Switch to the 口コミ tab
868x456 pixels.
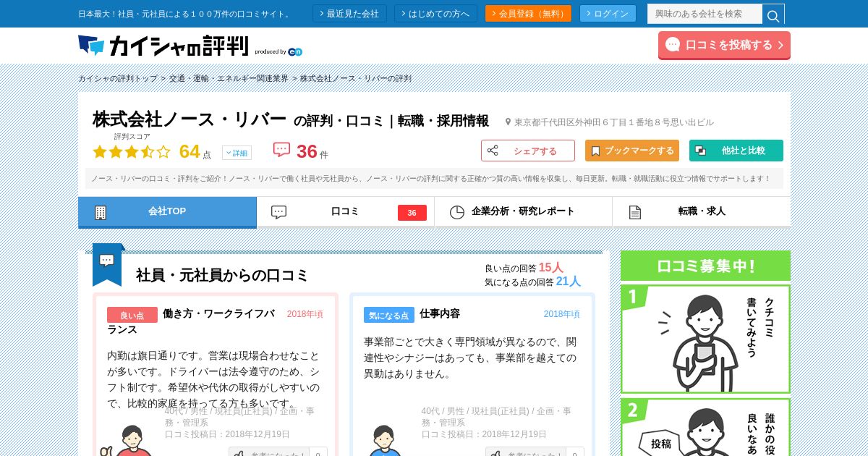[x=346, y=212]
